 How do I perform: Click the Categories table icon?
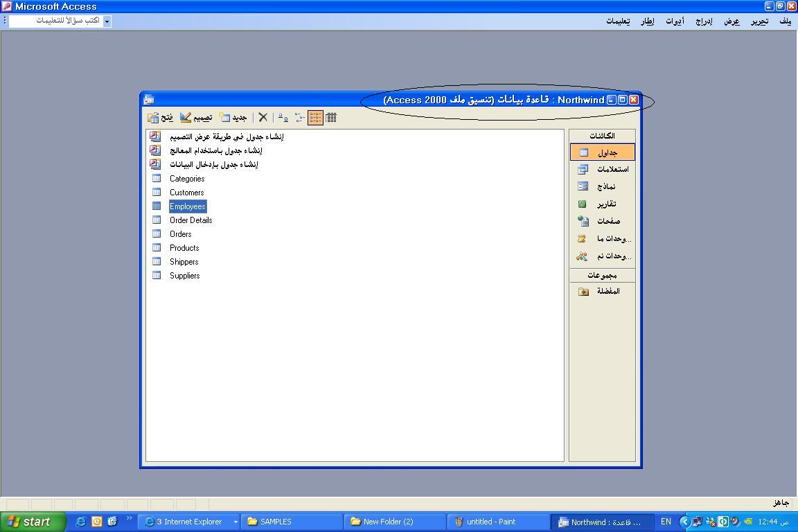pos(157,178)
